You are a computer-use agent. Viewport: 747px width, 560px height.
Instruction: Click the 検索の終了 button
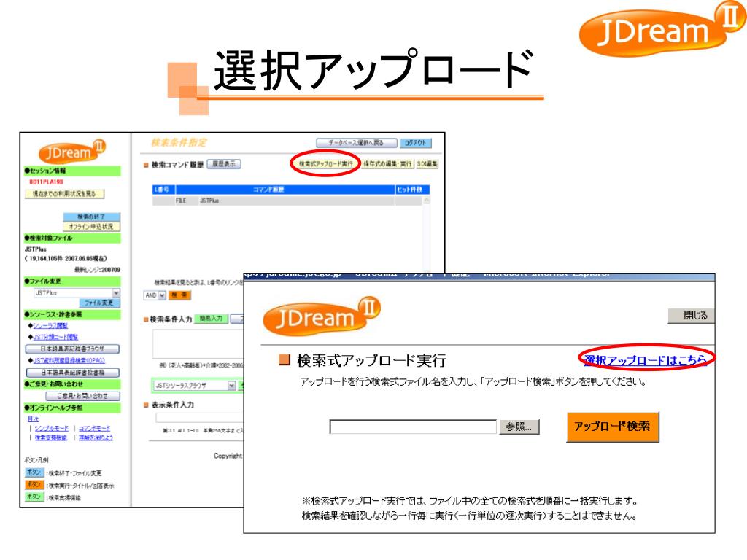click(x=91, y=217)
